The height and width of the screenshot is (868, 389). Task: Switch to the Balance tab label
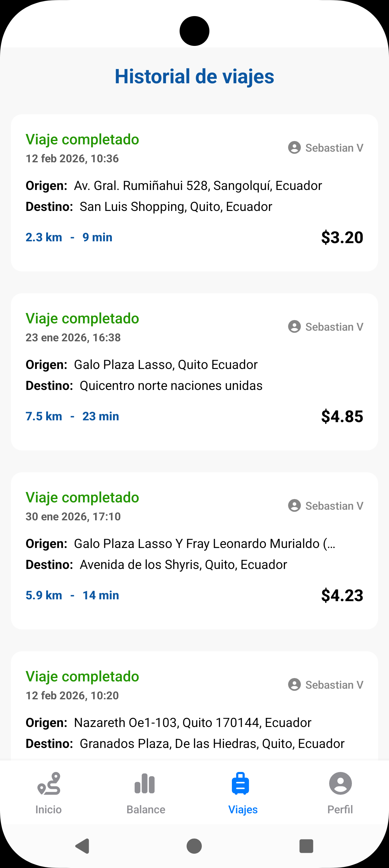146,809
